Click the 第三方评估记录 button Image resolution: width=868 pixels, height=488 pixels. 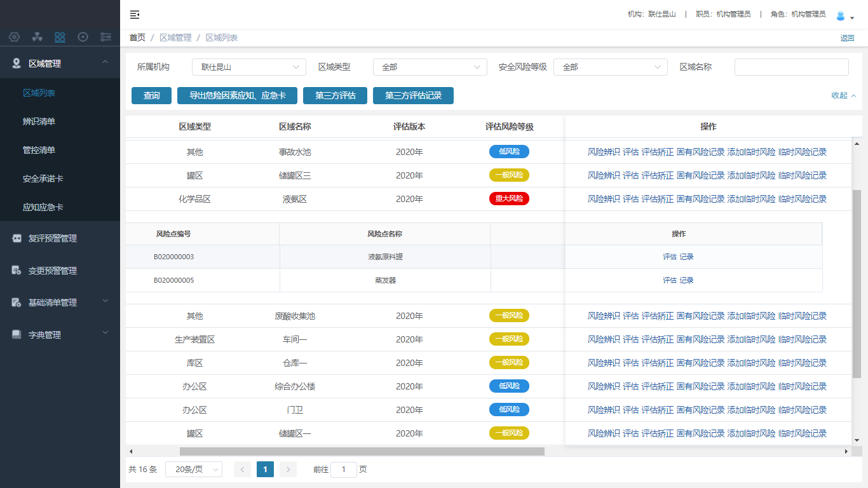click(413, 96)
